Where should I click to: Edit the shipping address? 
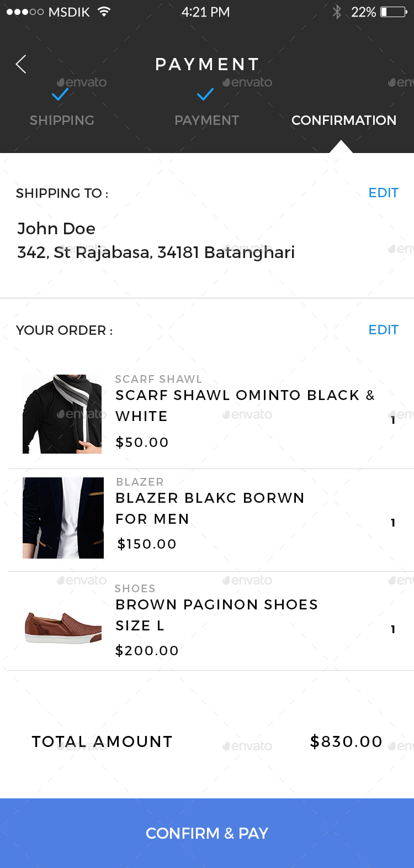[383, 193]
